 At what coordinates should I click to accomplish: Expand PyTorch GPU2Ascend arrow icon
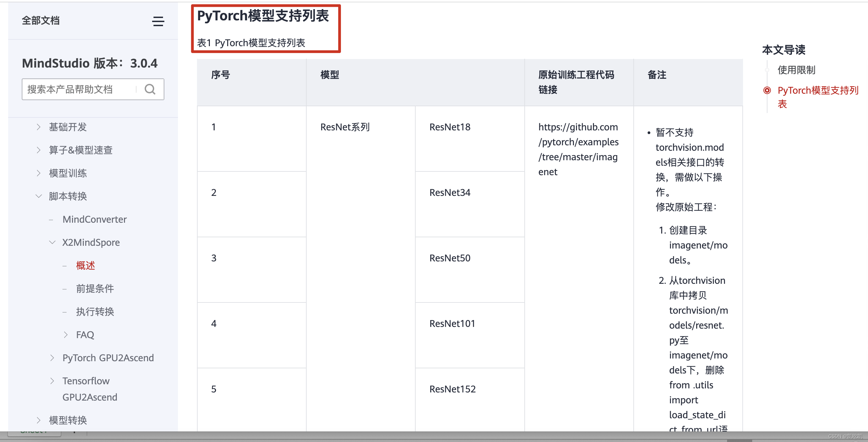coord(52,358)
